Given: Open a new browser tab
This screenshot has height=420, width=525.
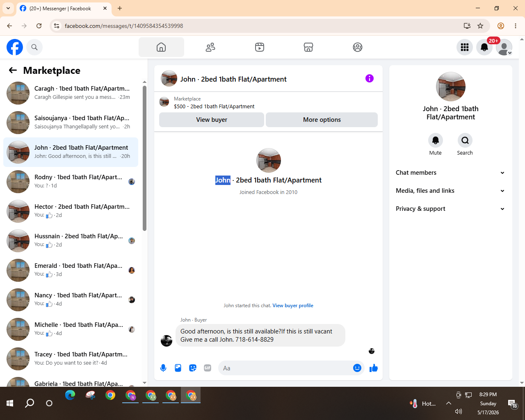Looking at the screenshot, I should pyautogui.click(x=120, y=8).
